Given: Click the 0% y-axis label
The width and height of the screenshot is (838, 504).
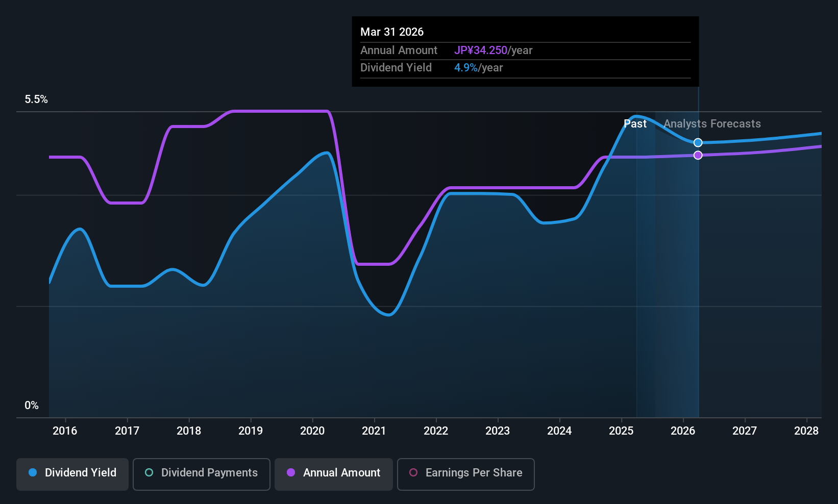Looking at the screenshot, I should pyautogui.click(x=32, y=406).
